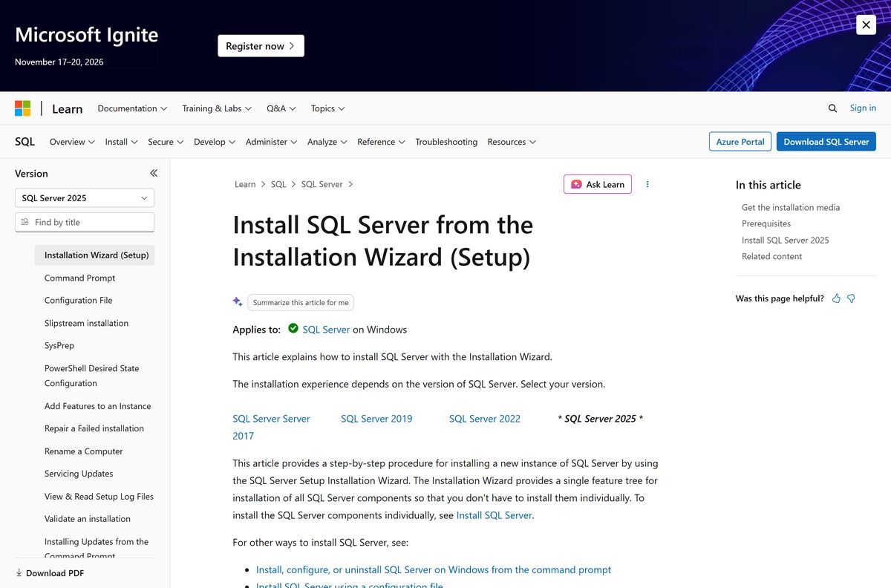Open the Reference menu

point(381,142)
